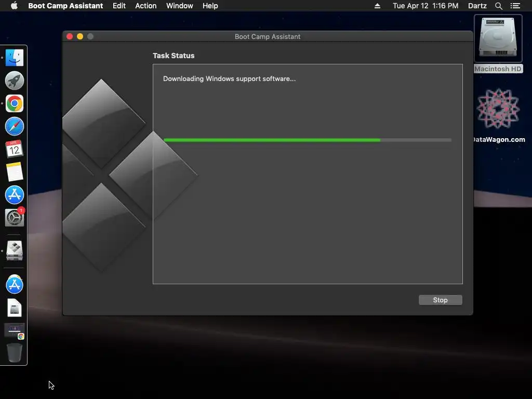Select the Macintosh HD desktop drive
532x399 pixels.
point(498,44)
